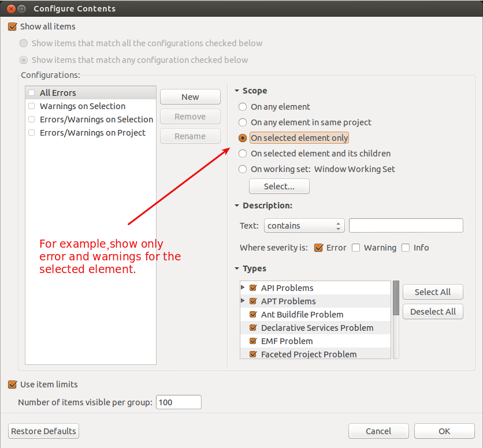Click the Cancel button
This screenshot has width=483, height=448.
[x=378, y=431]
